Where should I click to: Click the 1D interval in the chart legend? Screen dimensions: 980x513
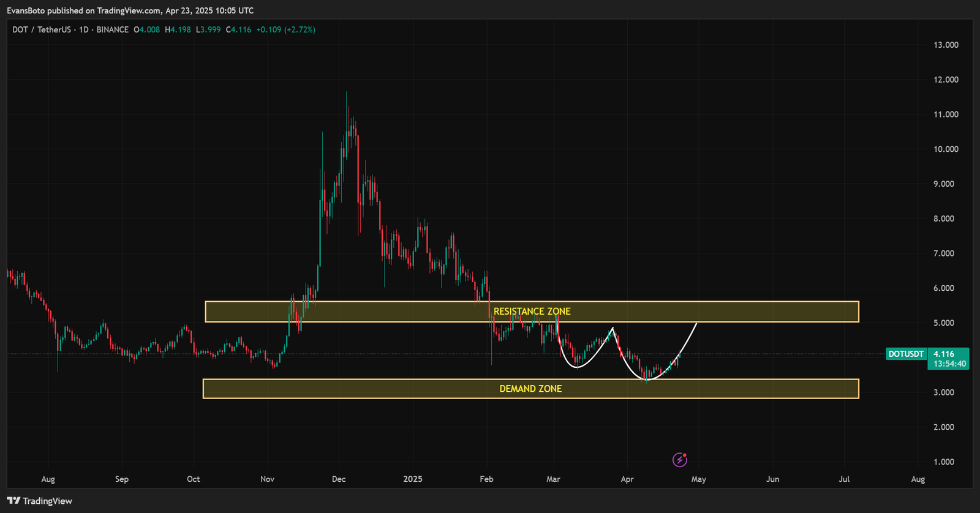(x=84, y=29)
